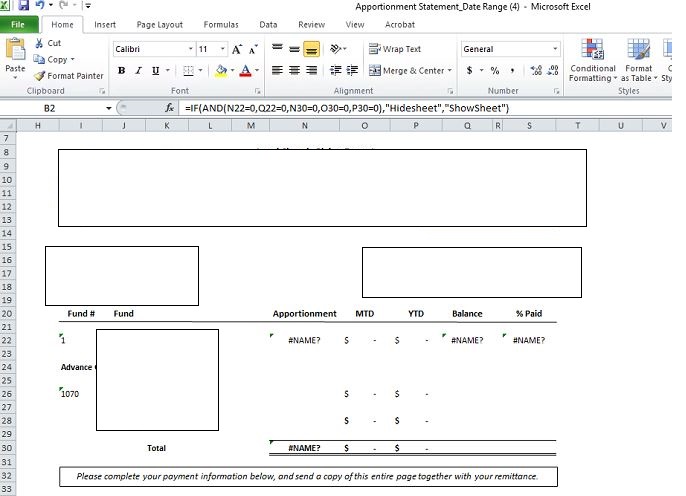
Task: Open the underline style dropdown arrow
Action: pyautogui.click(x=168, y=70)
